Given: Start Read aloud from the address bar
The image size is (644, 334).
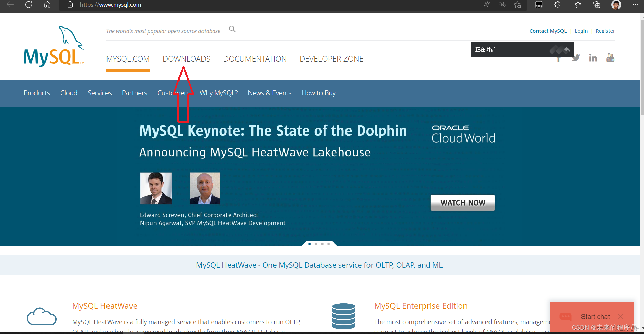Looking at the screenshot, I should click(487, 5).
